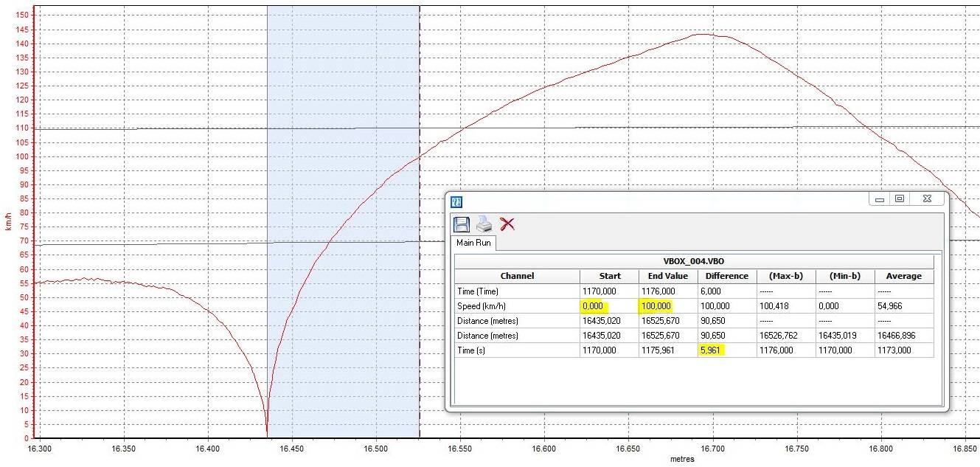
Task: Close the results dialog window
Action: click(926, 199)
